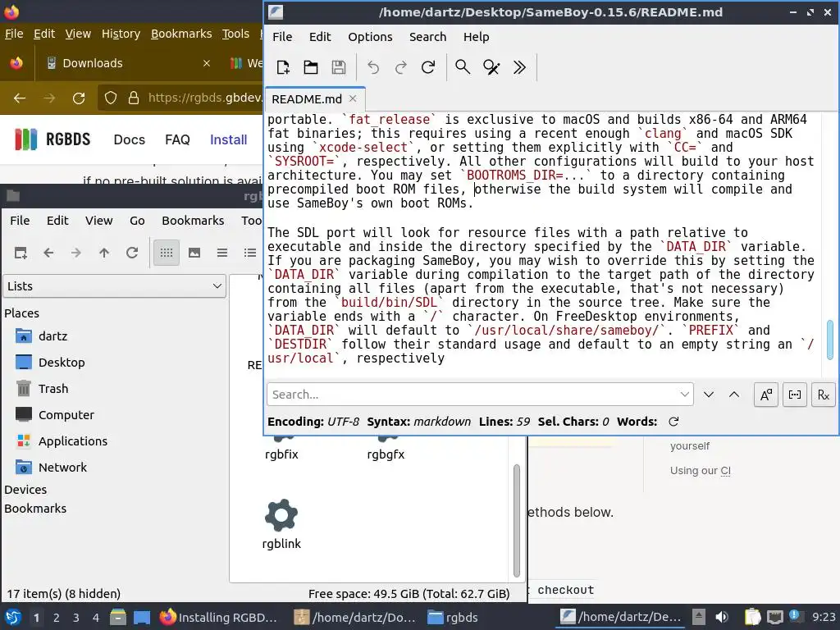Open the editor's Options menu
The image size is (840, 630).
coord(370,37)
